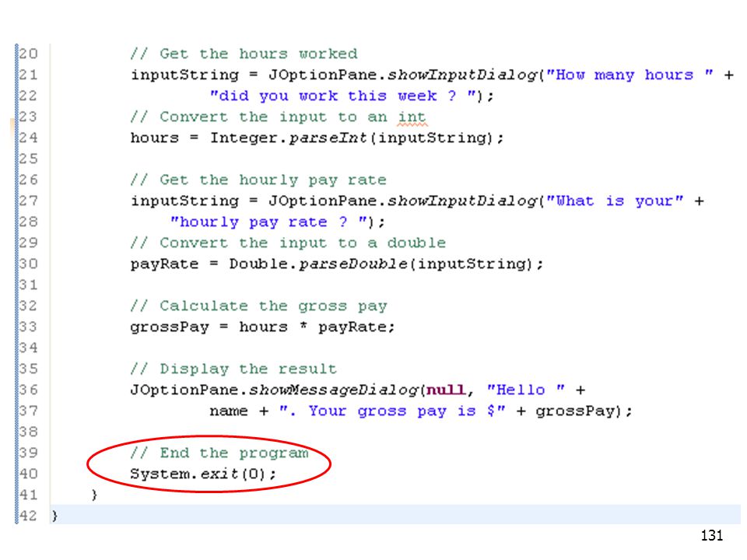The height and width of the screenshot is (560, 747).
Task: Click the string ". Your gross pay is $"
Action: [x=392, y=411]
